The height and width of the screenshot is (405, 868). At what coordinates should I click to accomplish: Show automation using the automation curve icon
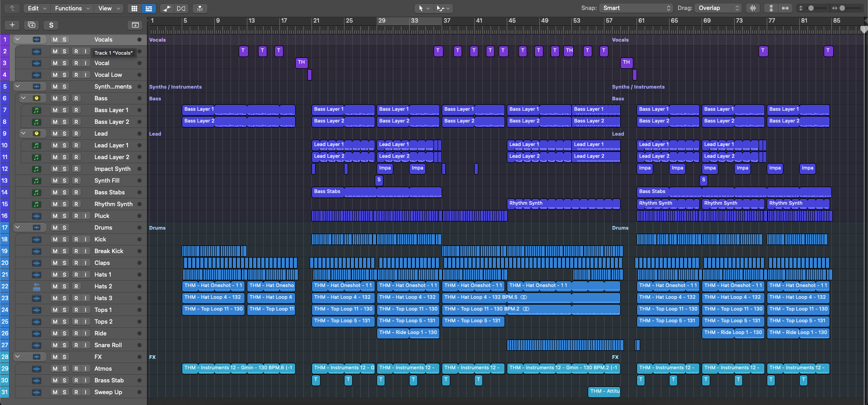(x=167, y=8)
